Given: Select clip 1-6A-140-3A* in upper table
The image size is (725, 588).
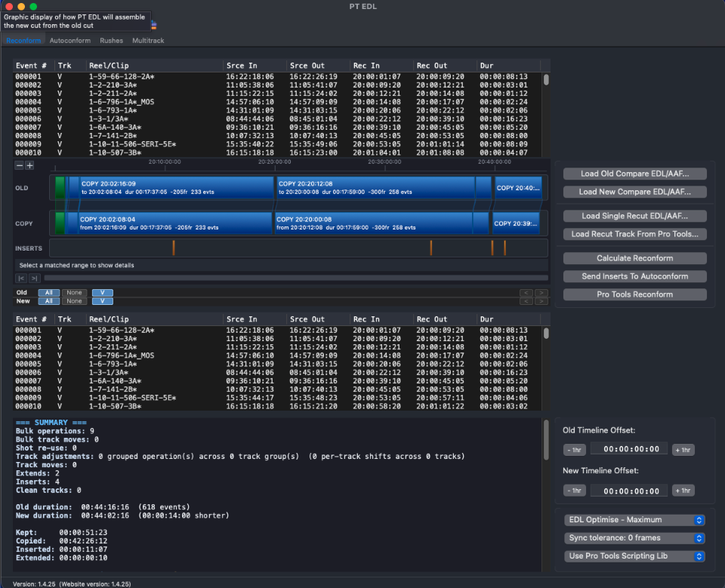Looking at the screenshot, I should click(x=115, y=128).
